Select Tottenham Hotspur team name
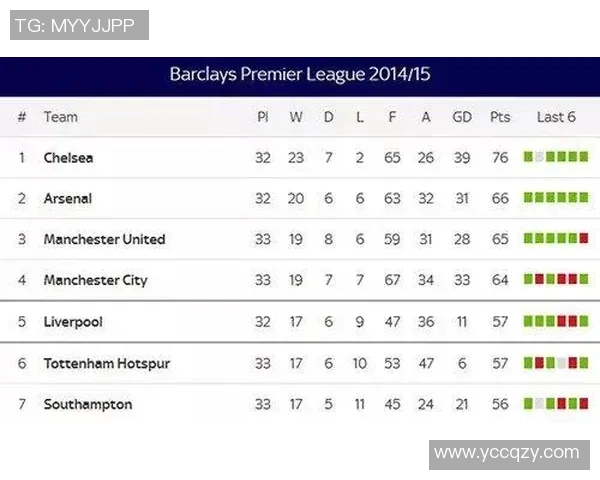 point(107,364)
